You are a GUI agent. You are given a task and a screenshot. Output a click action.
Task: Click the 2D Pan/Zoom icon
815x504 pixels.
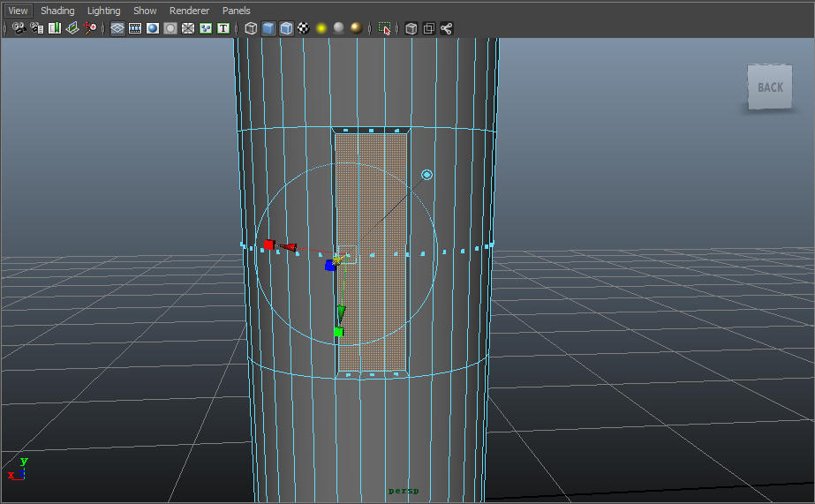pyautogui.click(x=90, y=28)
